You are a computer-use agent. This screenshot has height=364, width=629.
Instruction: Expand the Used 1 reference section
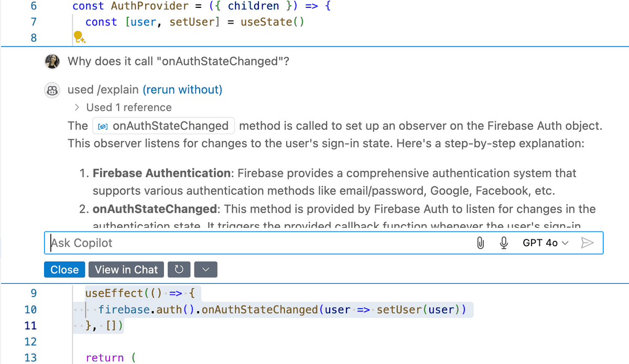[x=124, y=107]
